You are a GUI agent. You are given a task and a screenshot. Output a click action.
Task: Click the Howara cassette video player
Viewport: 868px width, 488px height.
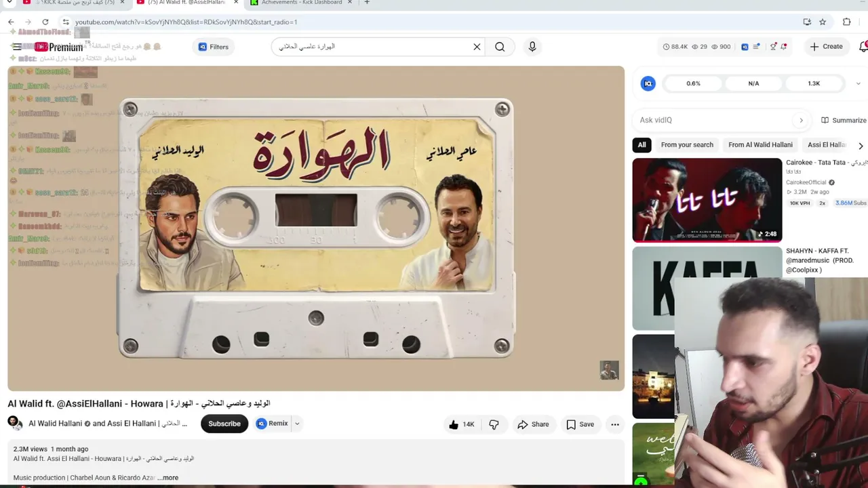(316, 228)
